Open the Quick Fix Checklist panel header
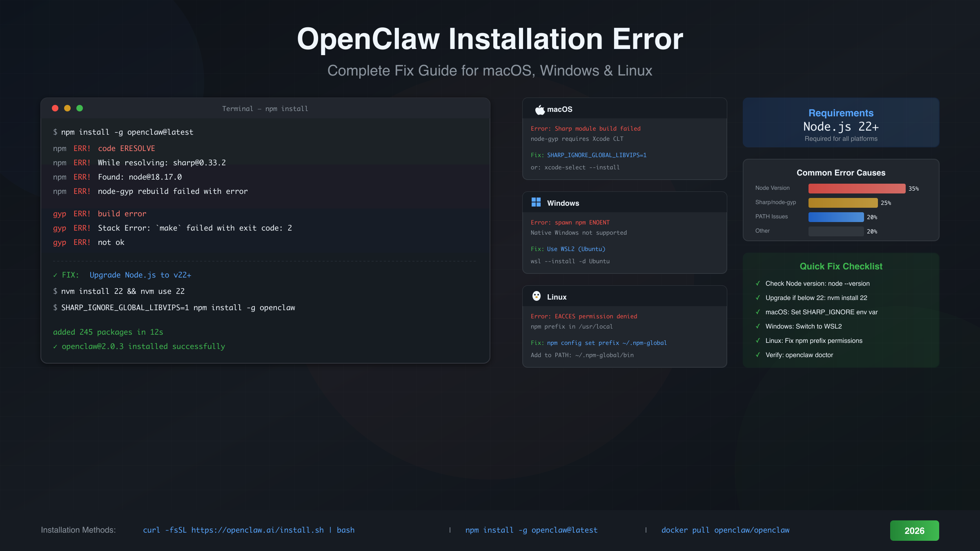This screenshot has width=980, height=551. pyautogui.click(x=841, y=266)
